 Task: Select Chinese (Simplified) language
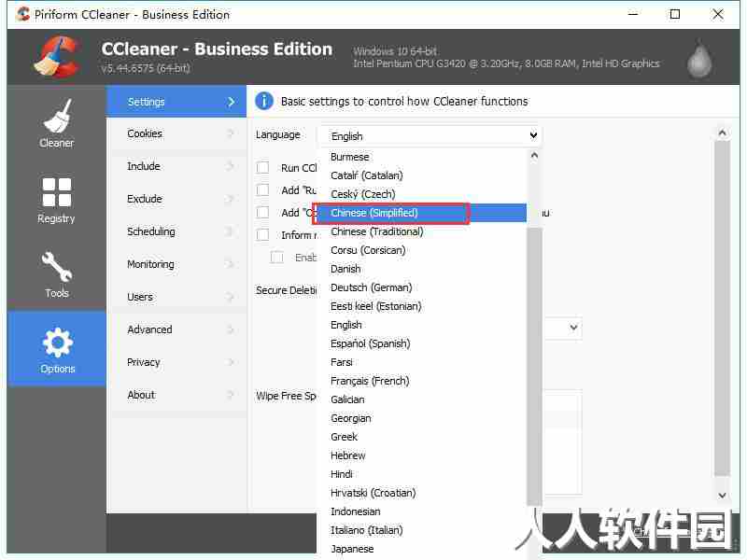coord(422,213)
